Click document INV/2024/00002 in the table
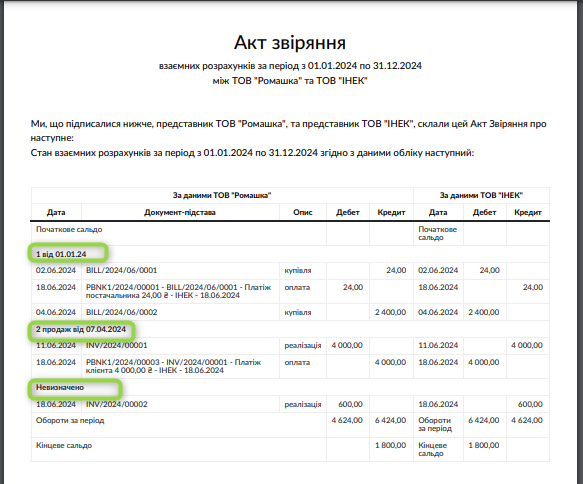The width and height of the screenshot is (583, 484). point(116,404)
